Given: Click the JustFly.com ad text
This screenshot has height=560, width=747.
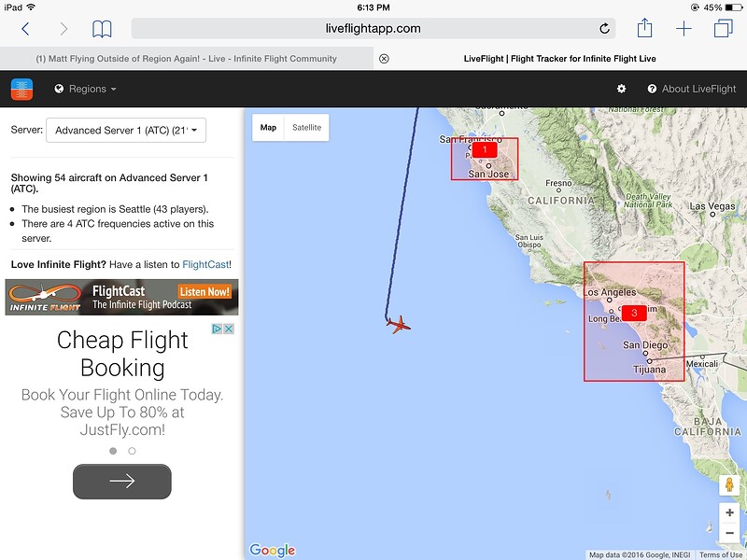Looking at the screenshot, I should (122, 430).
